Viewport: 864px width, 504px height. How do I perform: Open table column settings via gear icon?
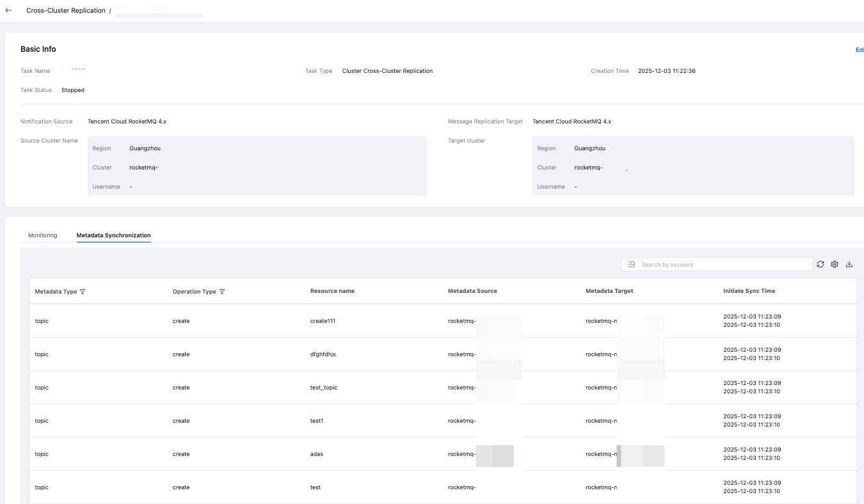[x=835, y=264]
